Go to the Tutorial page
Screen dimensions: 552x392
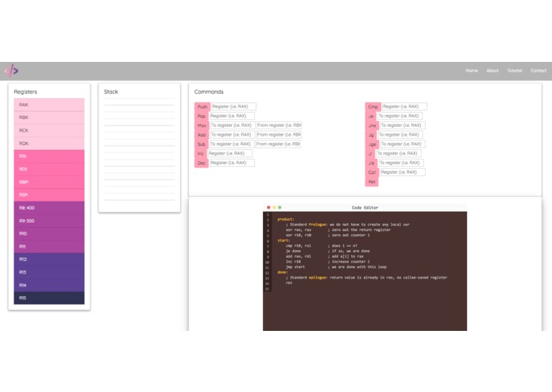515,71
